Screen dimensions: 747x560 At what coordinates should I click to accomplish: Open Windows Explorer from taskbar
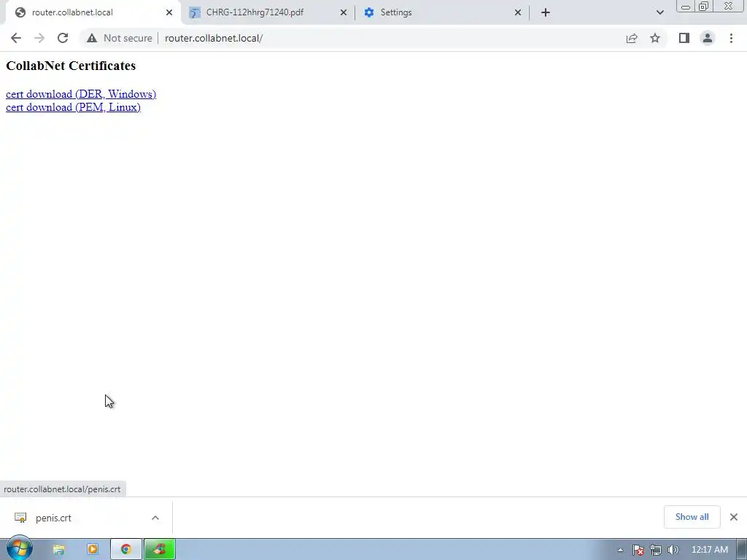58,550
